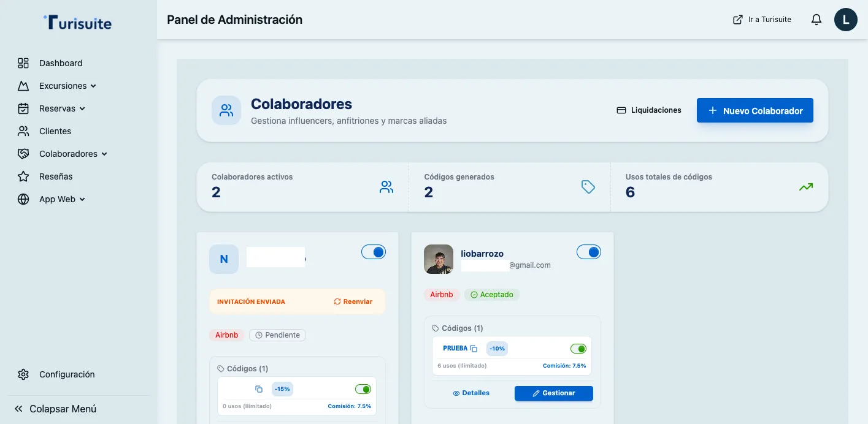Click the Turisuite logo
The height and width of the screenshot is (424, 868).
click(x=78, y=23)
